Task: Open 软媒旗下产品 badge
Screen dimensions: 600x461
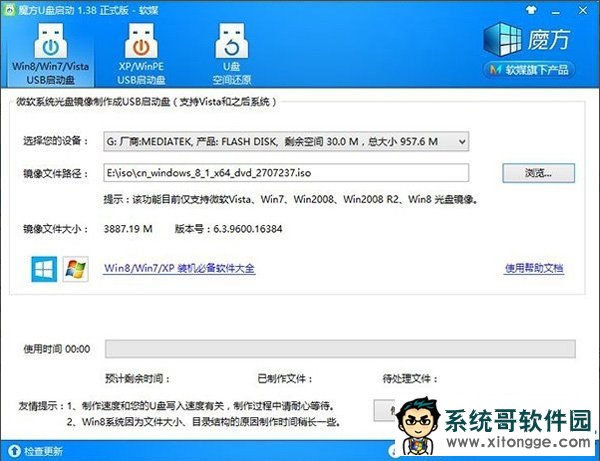Action: (530, 70)
